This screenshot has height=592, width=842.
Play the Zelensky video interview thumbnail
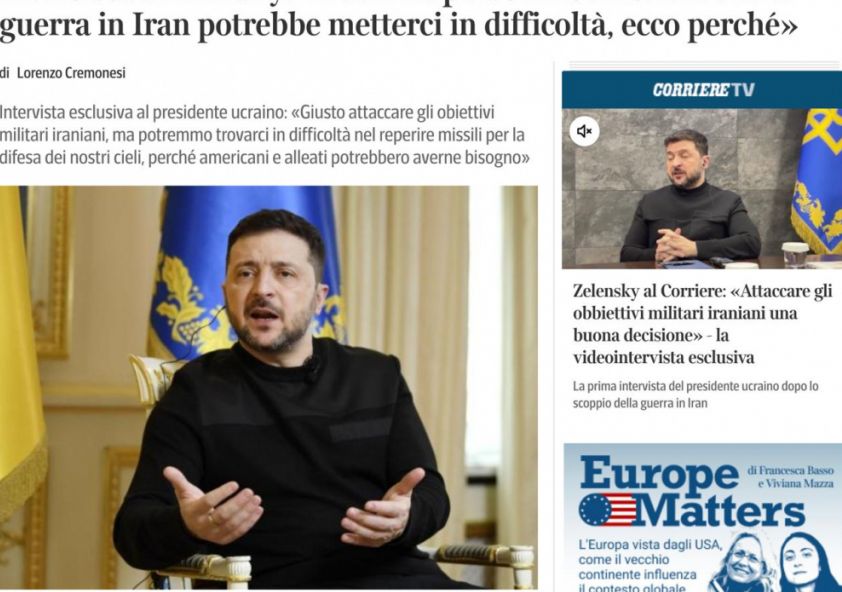pyautogui.click(x=702, y=189)
